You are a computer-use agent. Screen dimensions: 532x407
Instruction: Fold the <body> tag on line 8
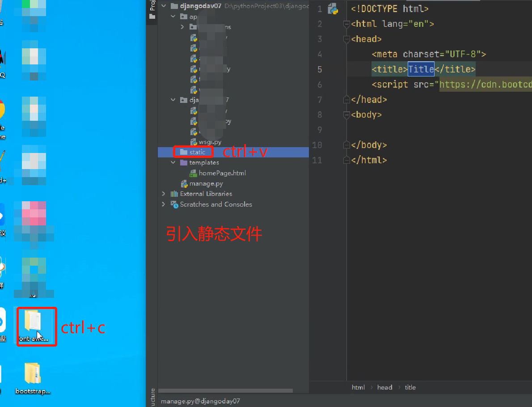[x=346, y=115]
